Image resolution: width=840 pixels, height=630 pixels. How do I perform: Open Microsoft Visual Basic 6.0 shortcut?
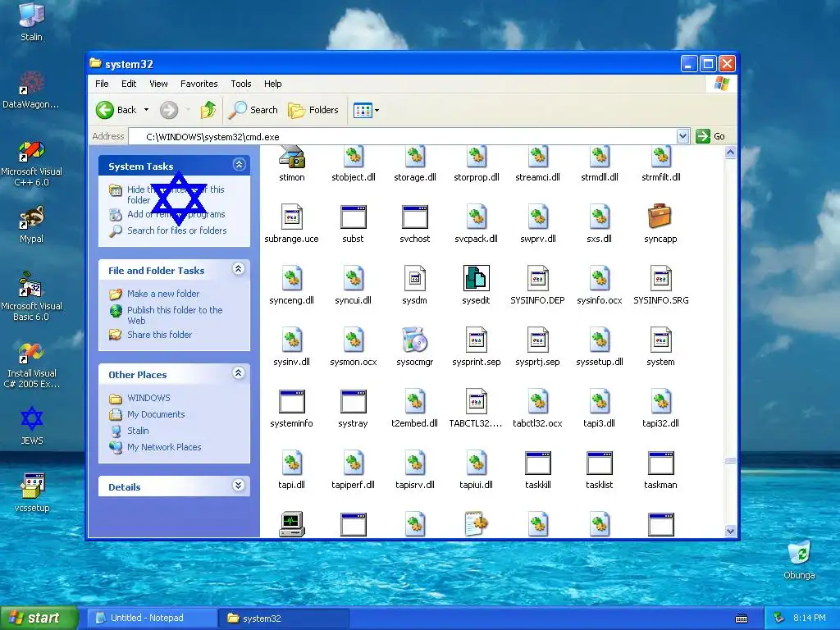point(32,297)
